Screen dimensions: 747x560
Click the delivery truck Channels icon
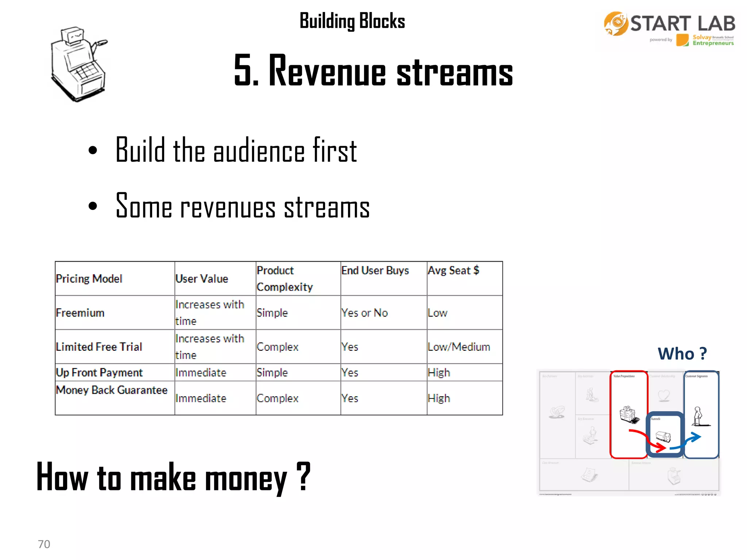[663, 436]
